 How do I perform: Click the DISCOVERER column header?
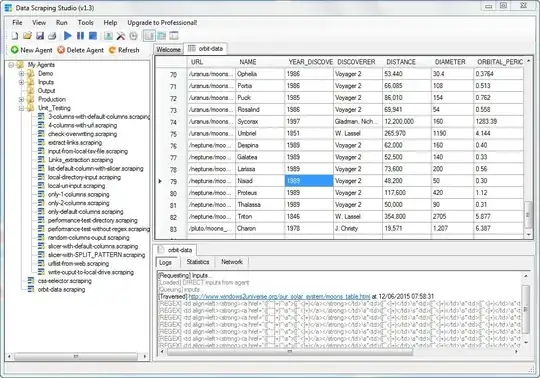(x=356, y=62)
